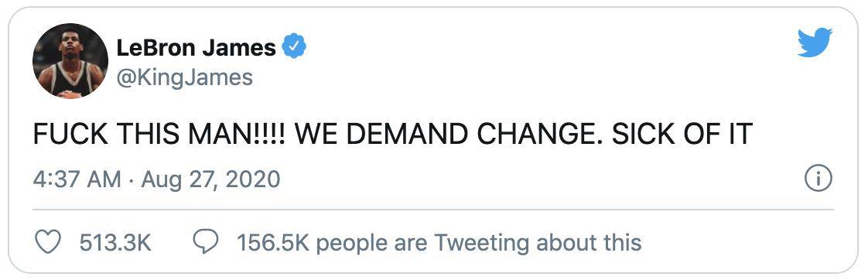The height and width of the screenshot is (280, 868).
Task: Click the blue verified checkmark badge
Action: (x=295, y=46)
